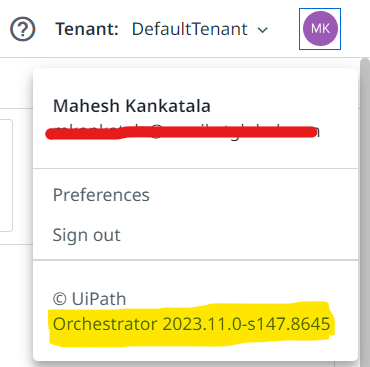Expand the DefaultTenant tenant selector
The height and width of the screenshot is (367, 370).
tap(200, 29)
